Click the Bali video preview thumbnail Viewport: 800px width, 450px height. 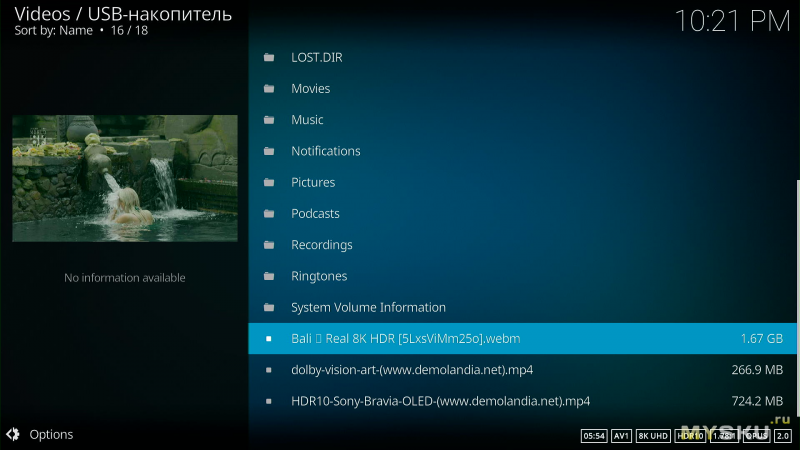125,178
